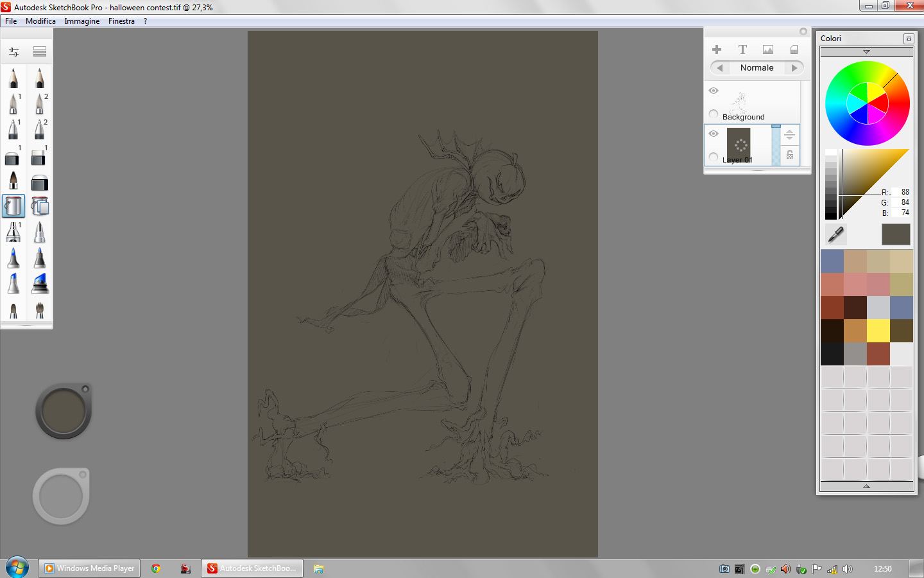The height and width of the screenshot is (578, 924).
Task: Click the G value field showing 84
Action: click(900, 202)
